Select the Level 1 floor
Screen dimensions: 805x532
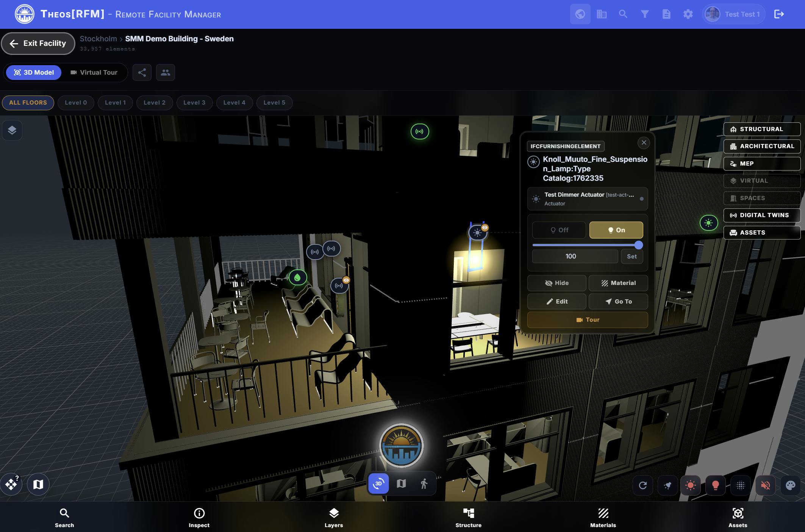coord(115,103)
